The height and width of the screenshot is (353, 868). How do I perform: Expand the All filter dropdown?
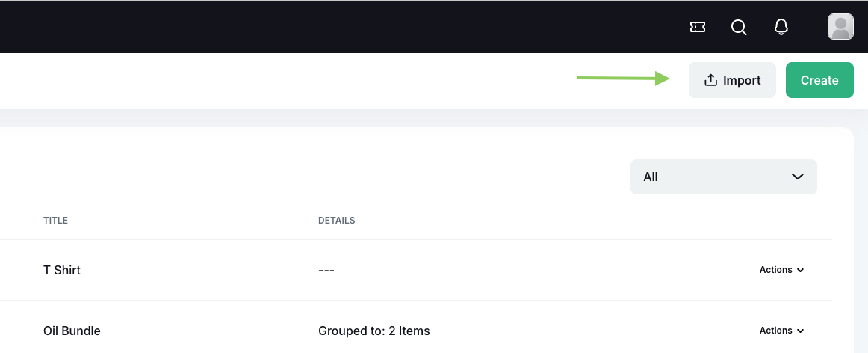(723, 176)
